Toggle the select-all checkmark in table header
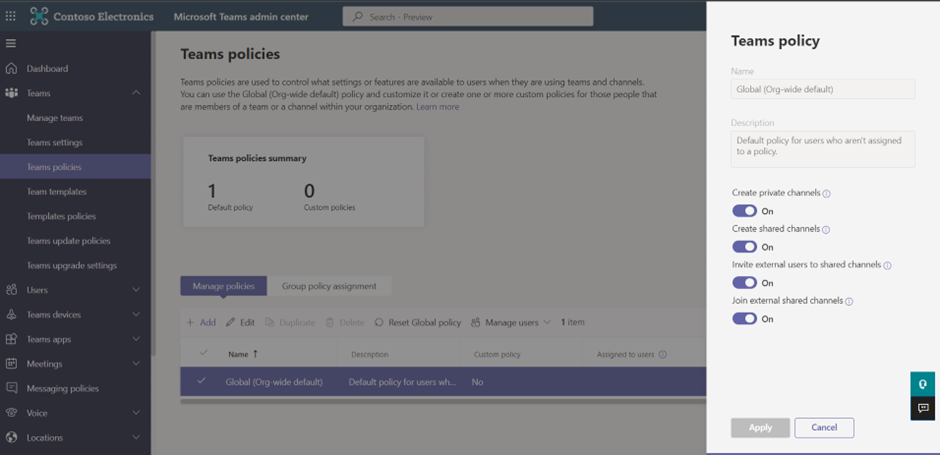Screen dimensions: 940x455 (x=203, y=352)
